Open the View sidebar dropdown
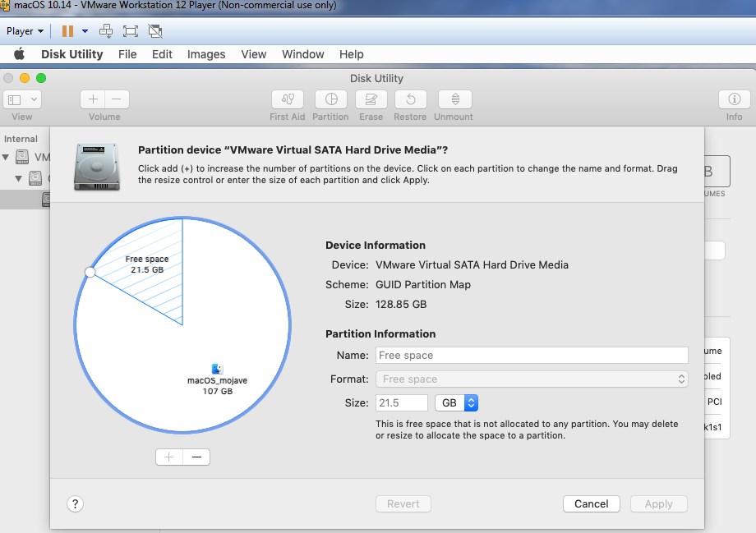 [x=22, y=99]
